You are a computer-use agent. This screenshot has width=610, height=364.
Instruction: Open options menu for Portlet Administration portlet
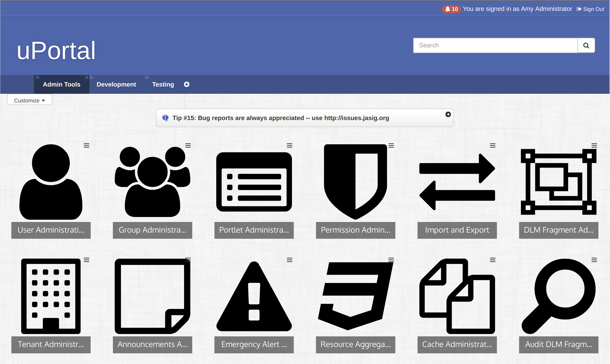(290, 145)
